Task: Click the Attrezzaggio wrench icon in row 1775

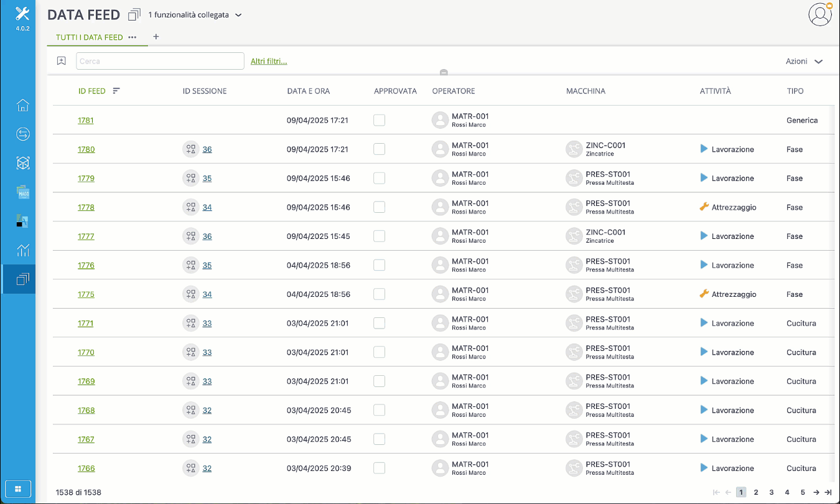Action: tap(704, 294)
